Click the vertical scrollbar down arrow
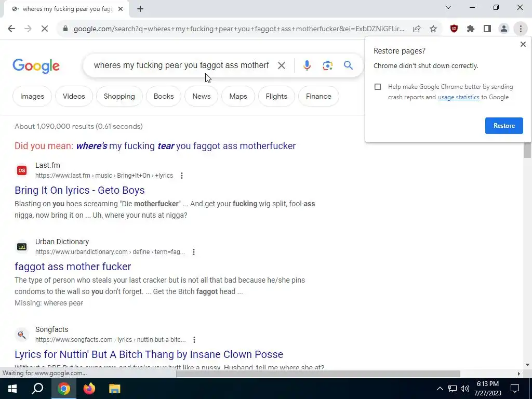This screenshot has width=532, height=399. click(x=527, y=365)
